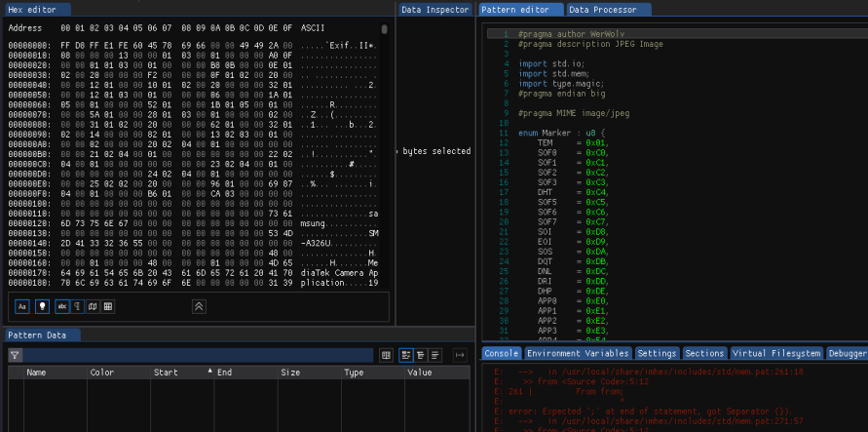Click console error 'Expected ; at end of statement'

coord(644,412)
